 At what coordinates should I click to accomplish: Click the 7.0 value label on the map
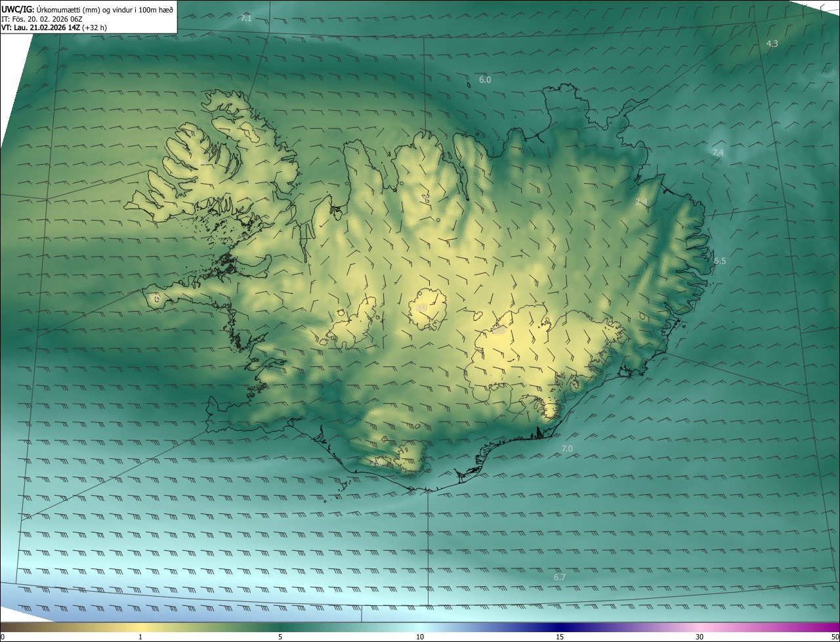tap(567, 448)
